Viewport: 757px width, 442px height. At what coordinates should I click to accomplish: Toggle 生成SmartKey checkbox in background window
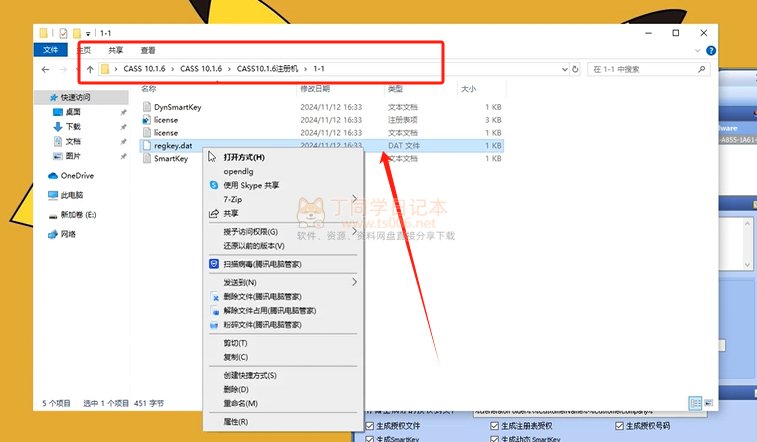click(x=370, y=439)
